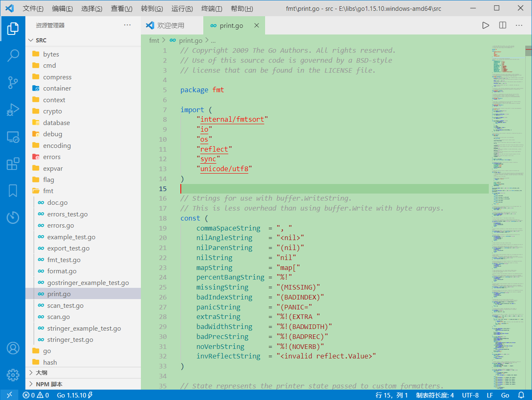
Task: Open errors_test.go file
Action: point(83,214)
